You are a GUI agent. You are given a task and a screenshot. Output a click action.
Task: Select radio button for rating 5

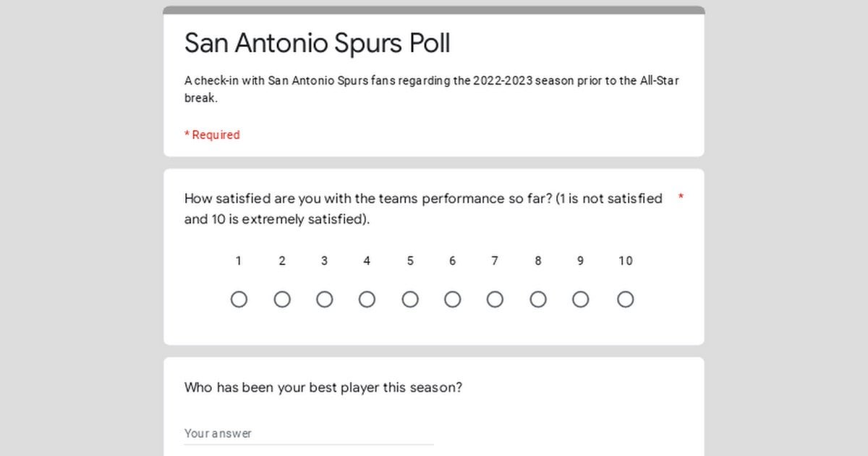pyautogui.click(x=410, y=300)
